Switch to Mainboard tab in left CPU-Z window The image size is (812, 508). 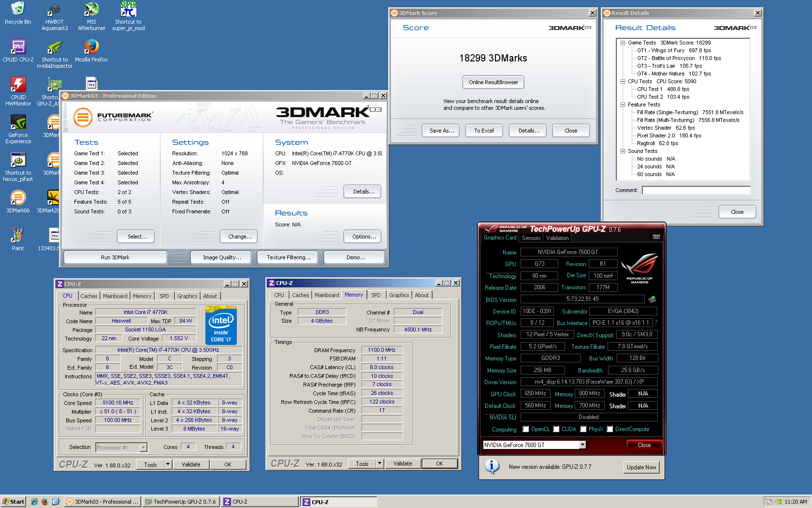(x=115, y=296)
